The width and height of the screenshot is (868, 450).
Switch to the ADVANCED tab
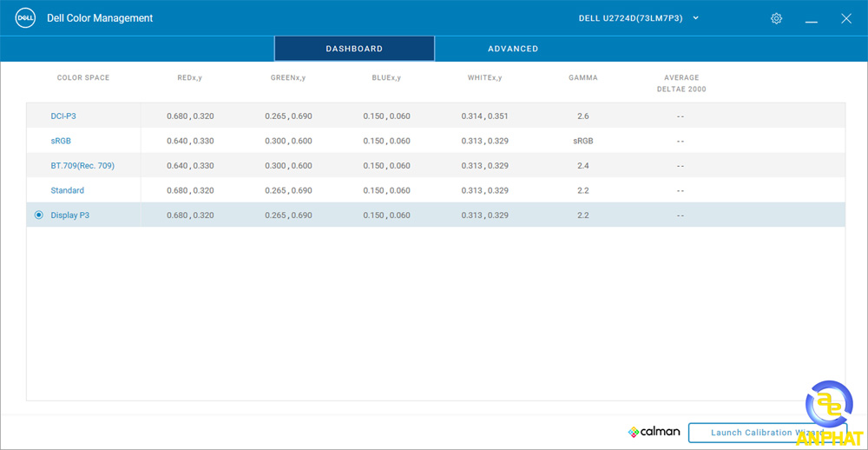pyautogui.click(x=513, y=49)
